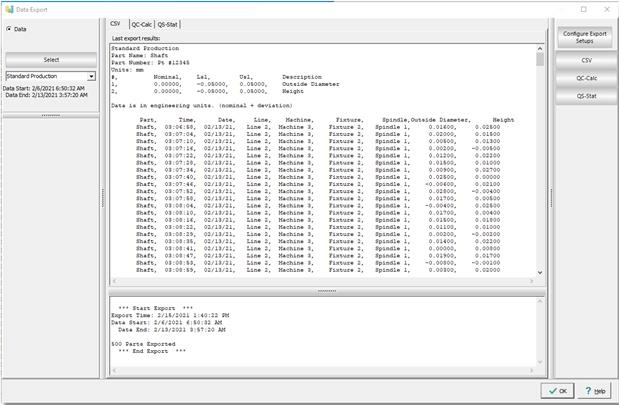This screenshot has height=405, width=619.
Task: Click the down arrow of export results scrollbar
Action: tap(540, 272)
